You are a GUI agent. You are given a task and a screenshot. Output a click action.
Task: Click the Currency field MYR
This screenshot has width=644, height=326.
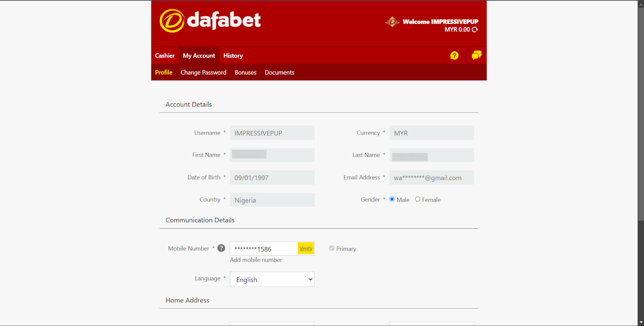pos(431,133)
